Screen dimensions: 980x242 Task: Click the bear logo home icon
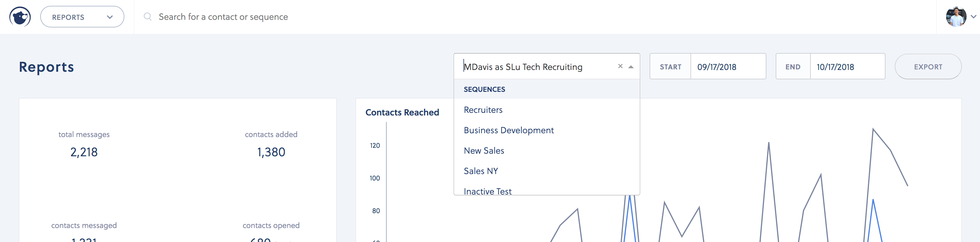tap(20, 17)
